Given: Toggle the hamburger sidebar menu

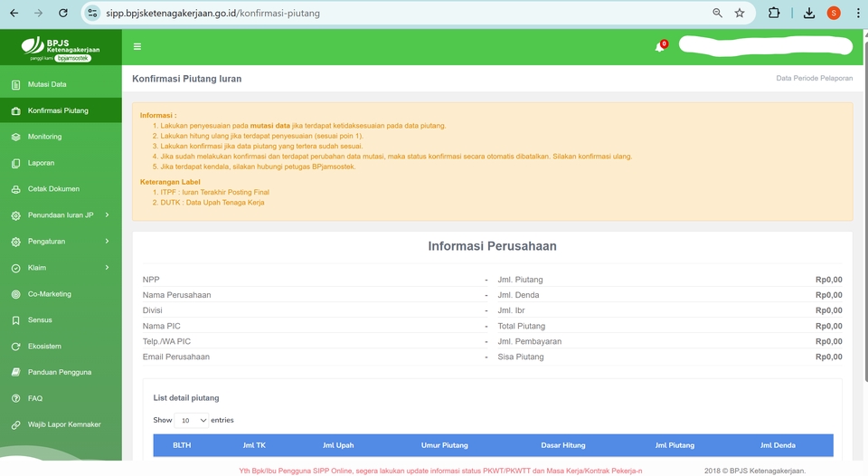Looking at the screenshot, I should (x=137, y=46).
